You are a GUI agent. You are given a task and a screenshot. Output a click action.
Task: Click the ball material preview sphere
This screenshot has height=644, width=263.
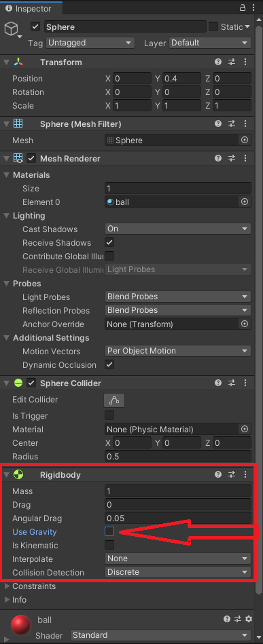click(21, 625)
